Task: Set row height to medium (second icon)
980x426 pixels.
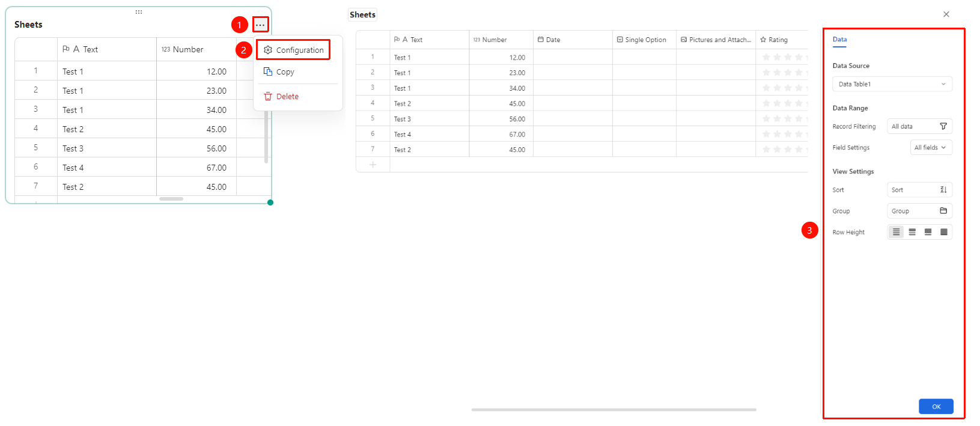Action: [x=912, y=232]
